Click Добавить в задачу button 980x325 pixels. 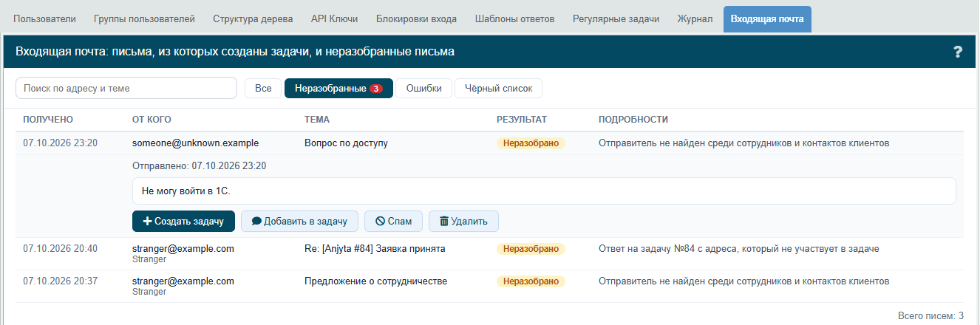299,221
